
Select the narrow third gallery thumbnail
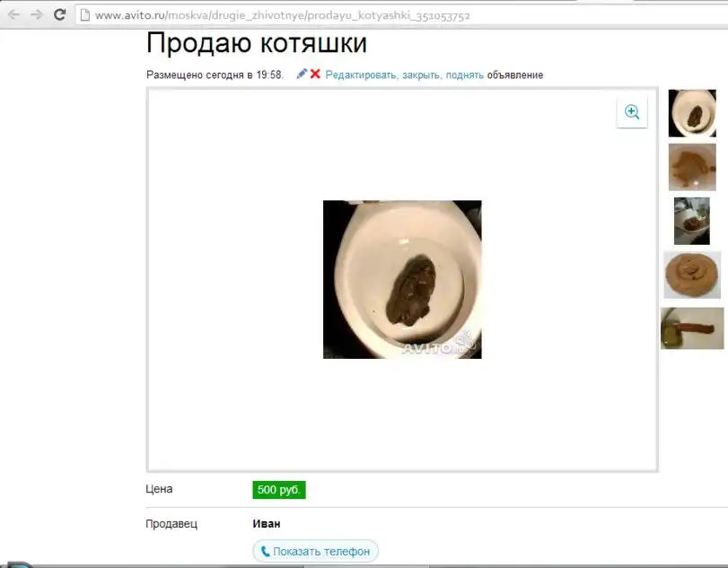692,221
